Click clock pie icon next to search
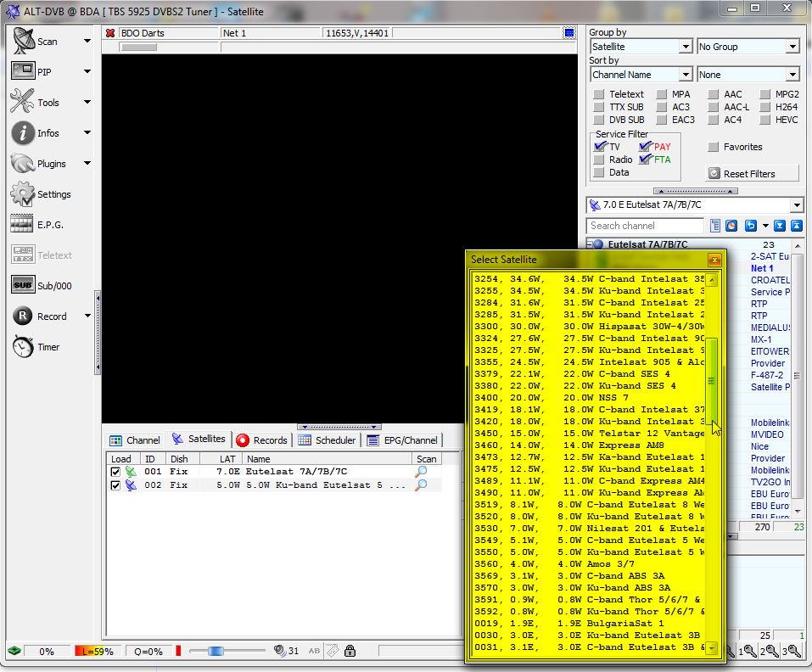 click(x=731, y=225)
